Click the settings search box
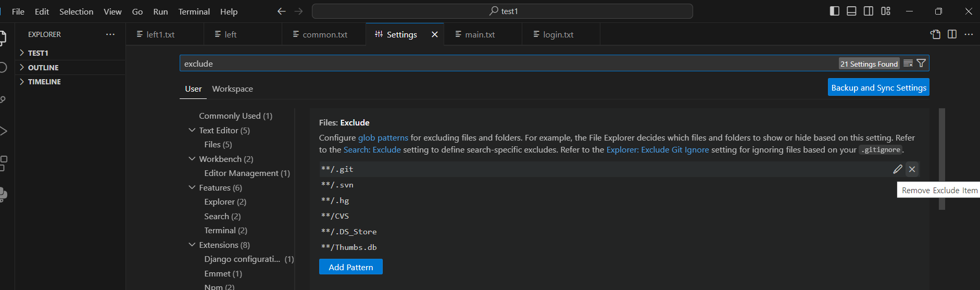The height and width of the screenshot is (290, 980). (x=505, y=64)
